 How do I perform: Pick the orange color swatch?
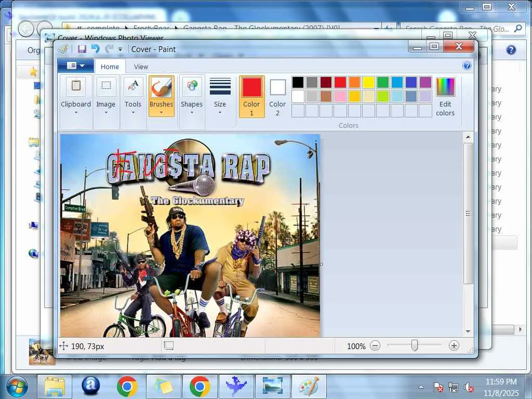point(354,82)
